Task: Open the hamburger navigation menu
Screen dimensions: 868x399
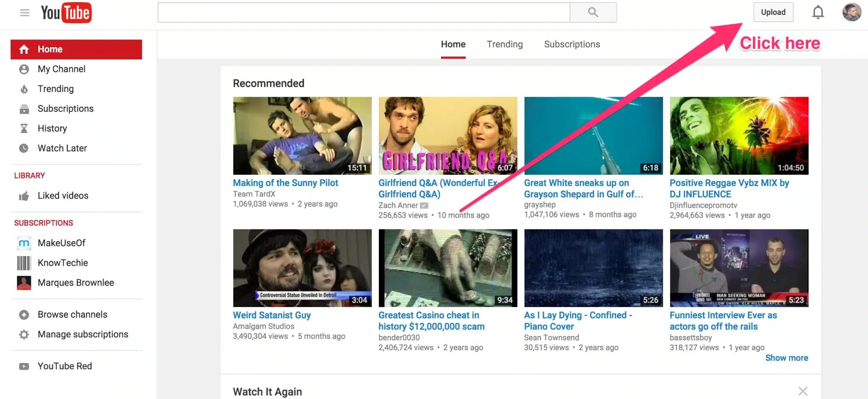Action: tap(25, 12)
